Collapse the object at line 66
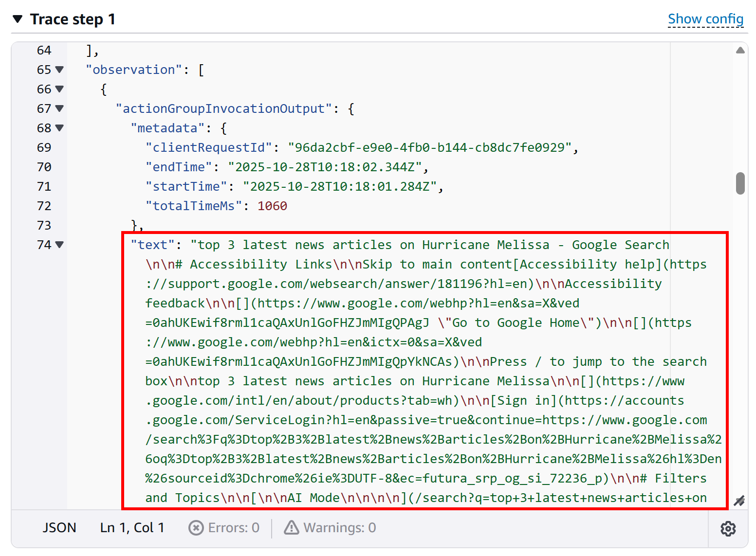This screenshot has width=756, height=556. pos(60,89)
